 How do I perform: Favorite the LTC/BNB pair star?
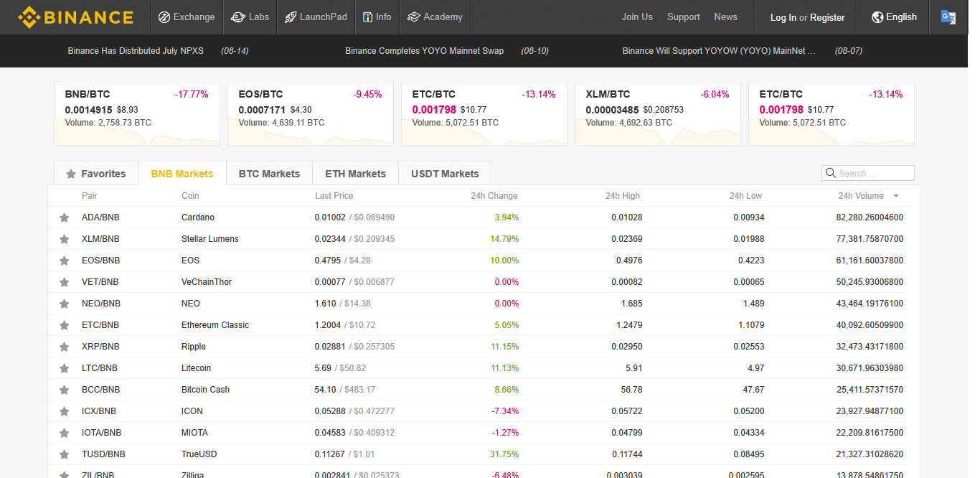click(64, 368)
